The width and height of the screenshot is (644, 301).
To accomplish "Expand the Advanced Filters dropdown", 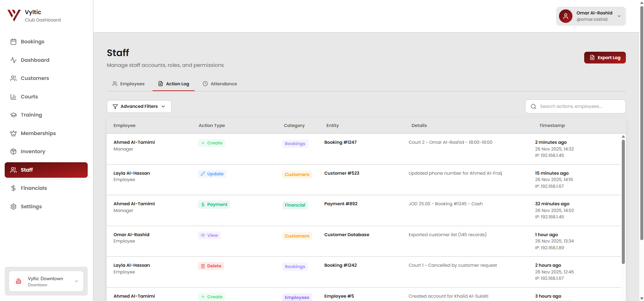I will (x=139, y=106).
